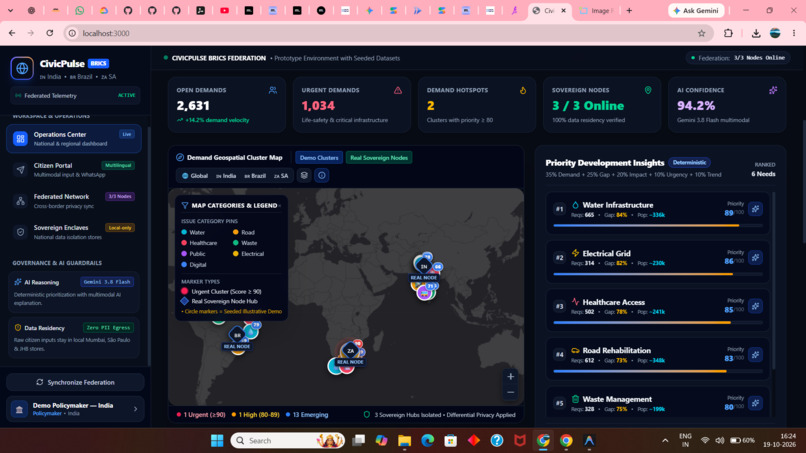Select the SA map region tab

click(x=281, y=175)
